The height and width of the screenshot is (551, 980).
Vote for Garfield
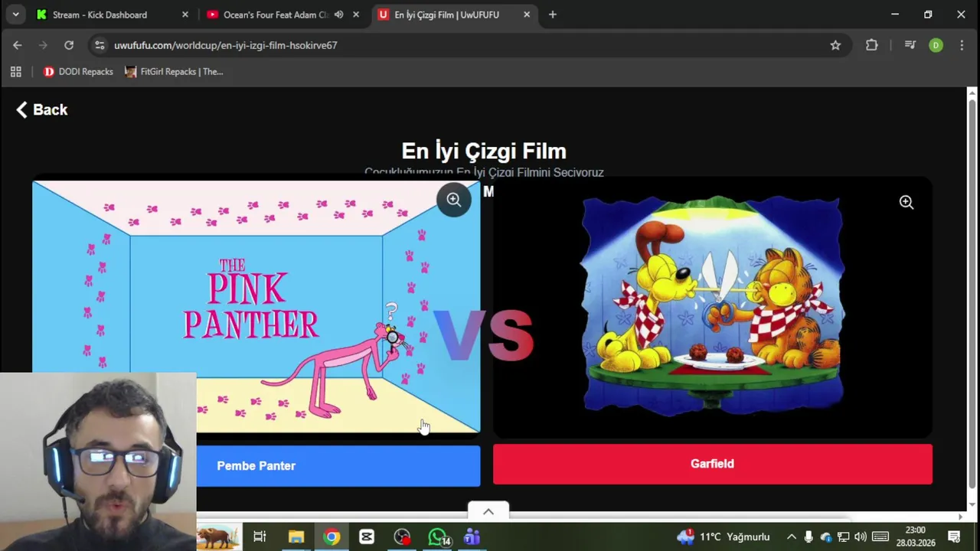point(713,464)
